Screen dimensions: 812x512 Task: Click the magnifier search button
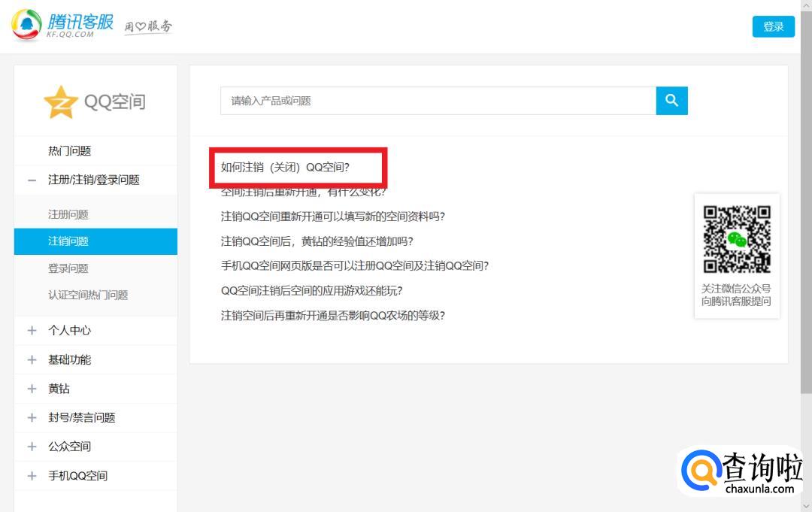671,101
